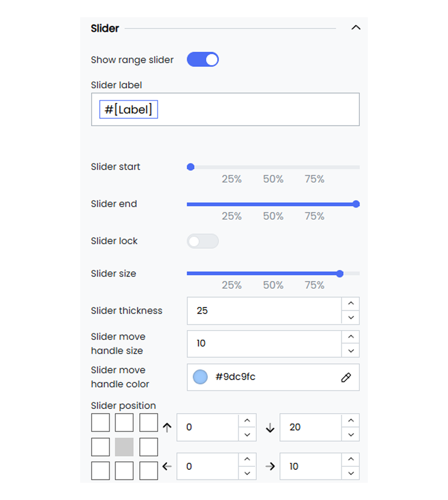
Task: Click the right arrow margin icon
Action: 270,466
